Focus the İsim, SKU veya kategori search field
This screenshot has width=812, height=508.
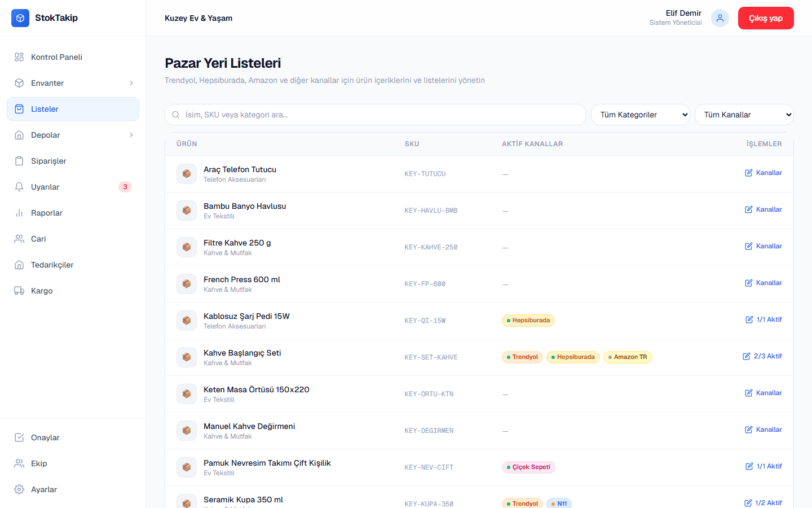[x=376, y=115]
